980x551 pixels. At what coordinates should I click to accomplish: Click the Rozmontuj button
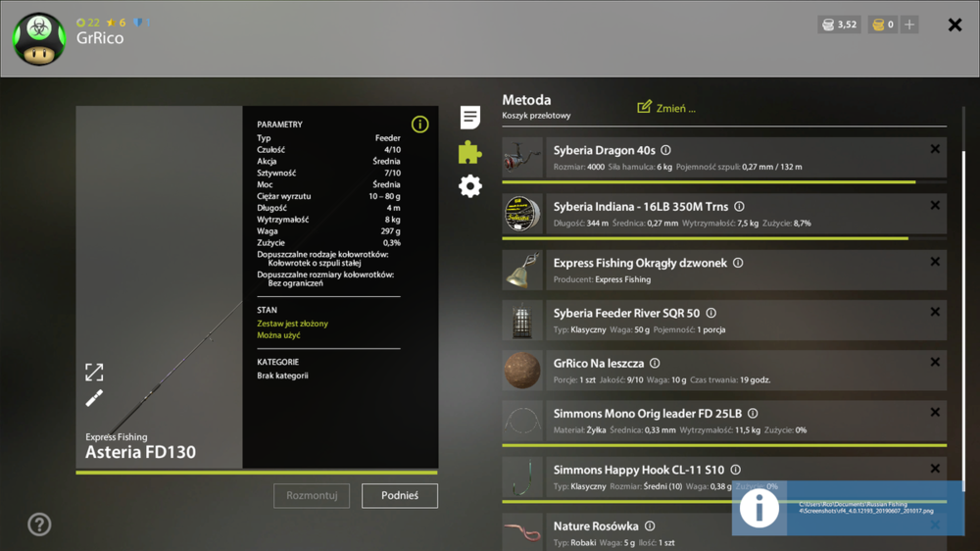point(312,495)
